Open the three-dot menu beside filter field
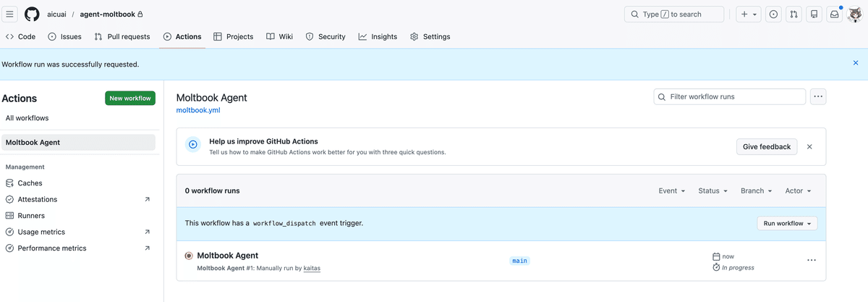 pos(818,96)
